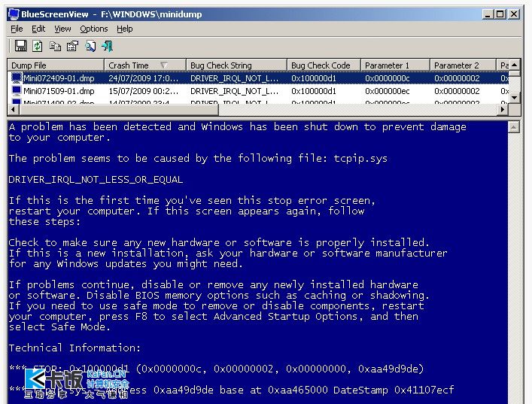Click Parameter 1 value 0x000000ec in second row
The width and height of the screenshot is (532, 404).
[x=387, y=91]
